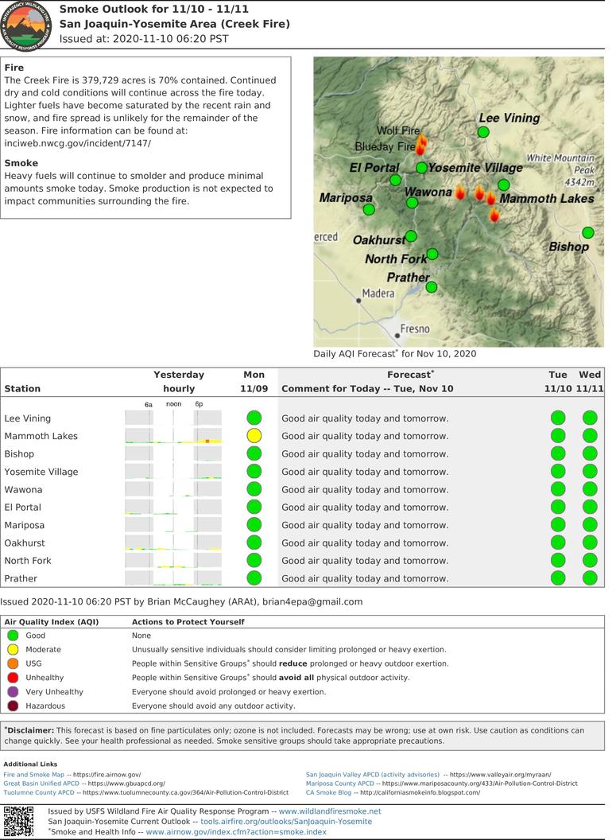616x840 pixels.
Task: Click the 'Station' column header
Action: tap(22, 388)
